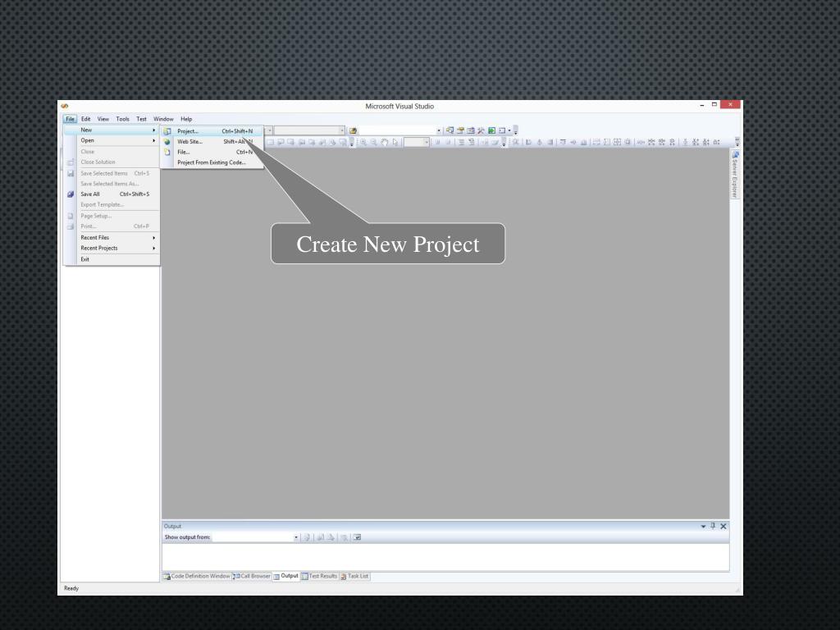Open Properties Window toolbar icon
The height and width of the screenshot is (630, 840).
(460, 130)
